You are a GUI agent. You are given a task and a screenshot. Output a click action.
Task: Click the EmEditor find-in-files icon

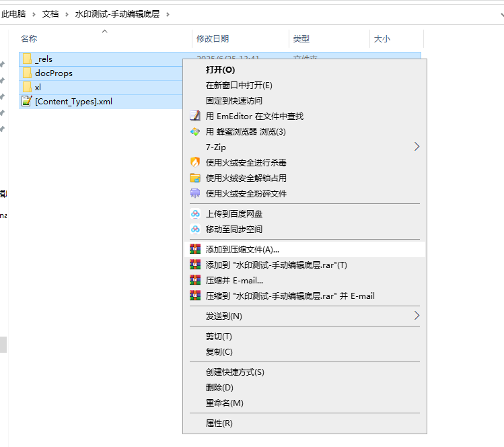(195, 116)
